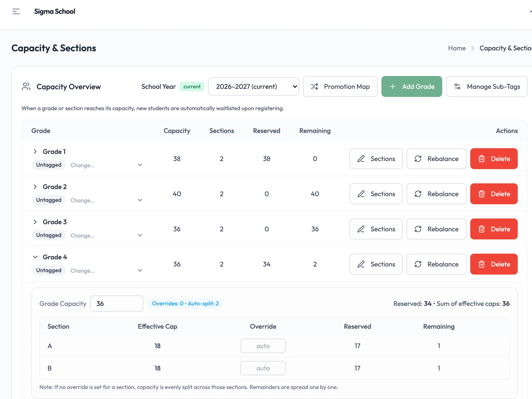This screenshot has width=532, height=399.
Task: Click the refresh icon in Grade 1 Rebalance
Action: click(418, 159)
